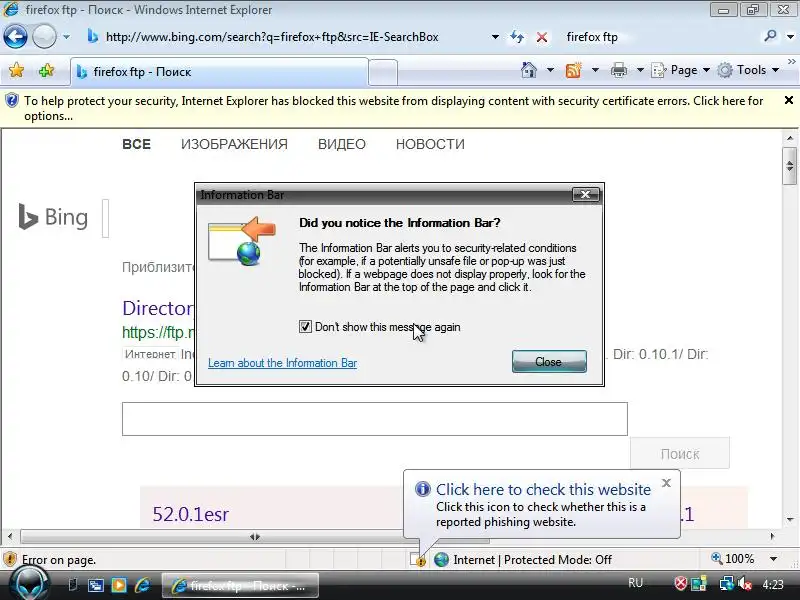
Task: Expand the address bar history dropdown
Action: (x=494, y=37)
